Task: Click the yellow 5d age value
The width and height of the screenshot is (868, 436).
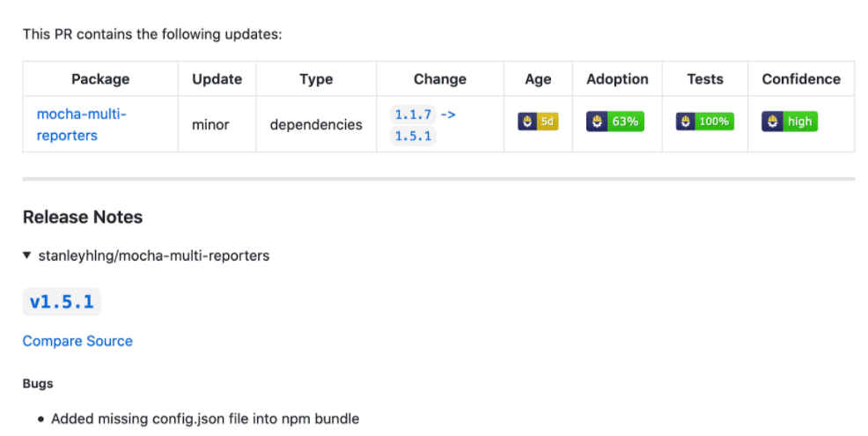Action: click(x=548, y=122)
